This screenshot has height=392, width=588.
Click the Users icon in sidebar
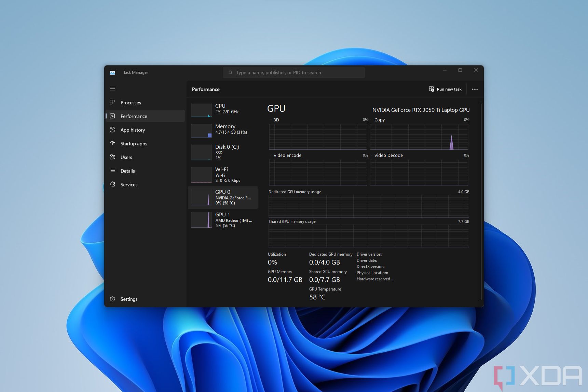(112, 157)
